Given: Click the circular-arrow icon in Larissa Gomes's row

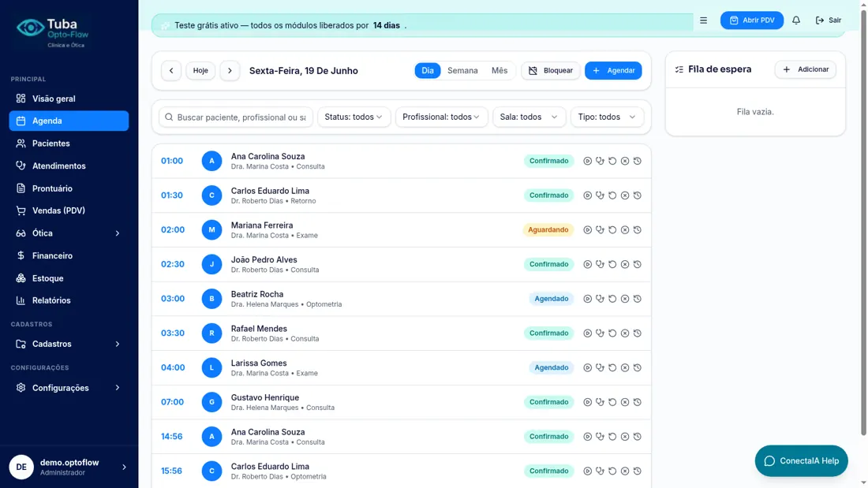Looking at the screenshot, I should 612,367.
